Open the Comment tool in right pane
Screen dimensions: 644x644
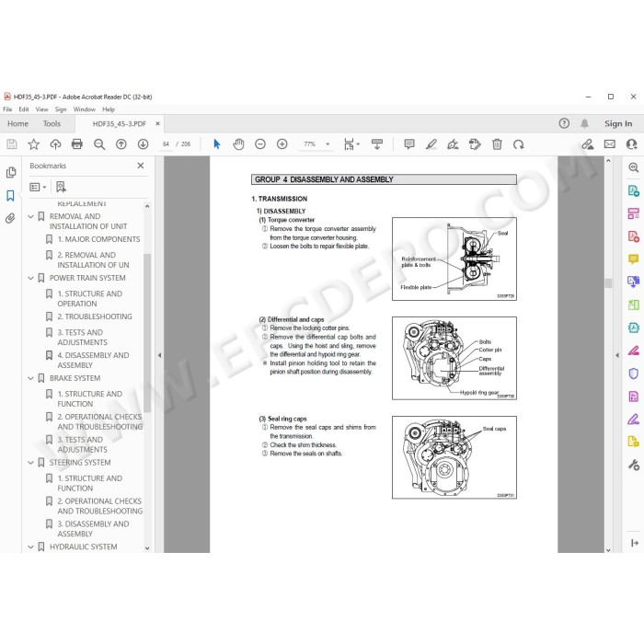click(x=633, y=259)
